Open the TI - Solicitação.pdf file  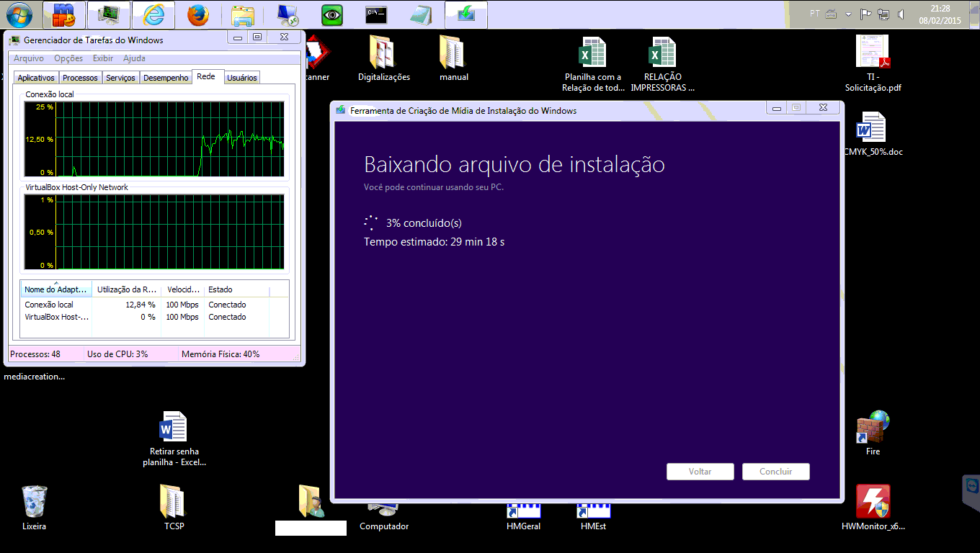click(x=873, y=65)
